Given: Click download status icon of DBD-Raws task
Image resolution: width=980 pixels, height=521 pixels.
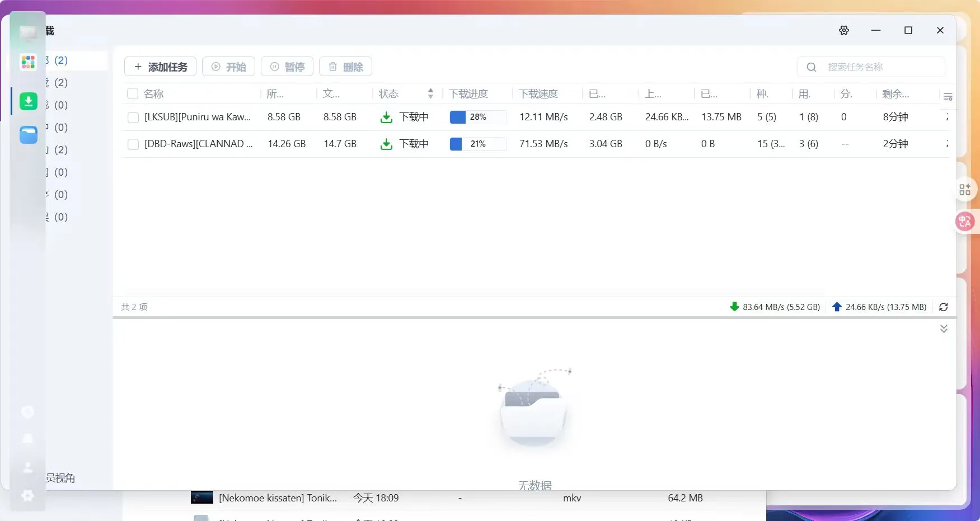Looking at the screenshot, I should pos(386,144).
